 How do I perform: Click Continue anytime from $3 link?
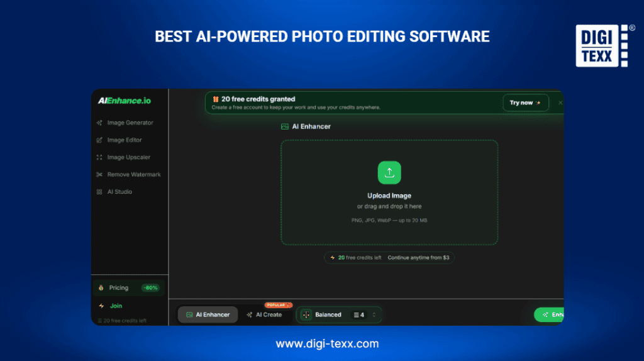click(418, 257)
